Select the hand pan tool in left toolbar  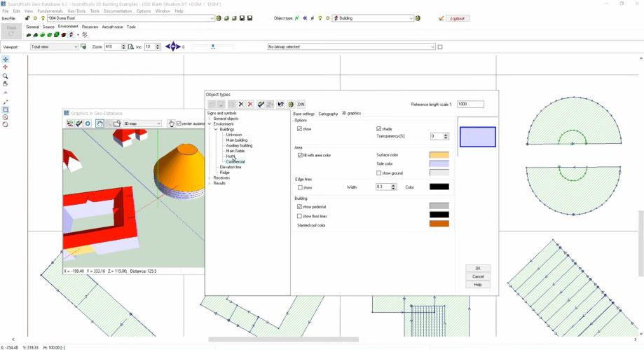pyautogui.click(x=6, y=83)
